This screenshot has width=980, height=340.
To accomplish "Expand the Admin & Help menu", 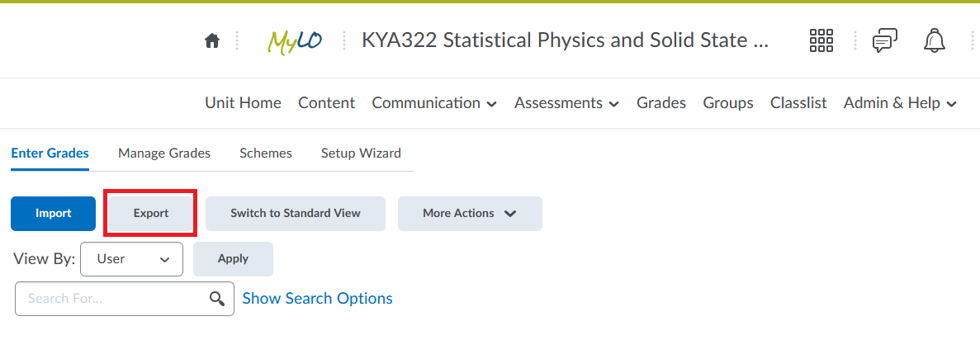I will 900,103.
